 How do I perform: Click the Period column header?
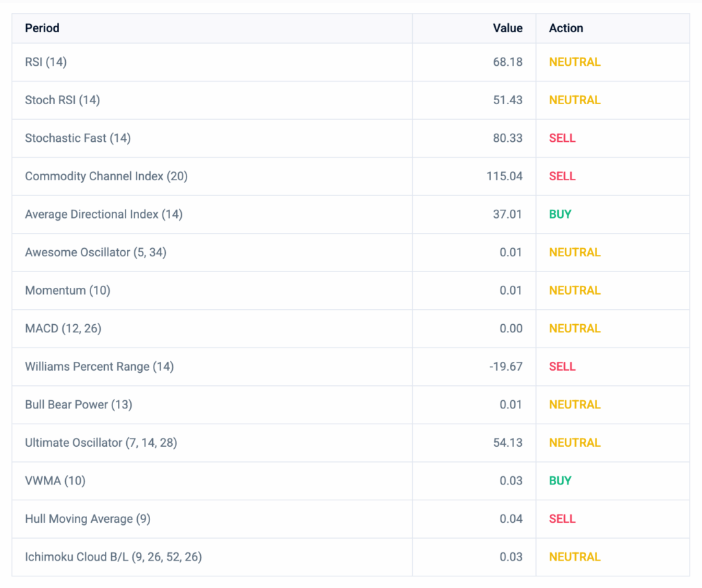pyautogui.click(x=42, y=28)
